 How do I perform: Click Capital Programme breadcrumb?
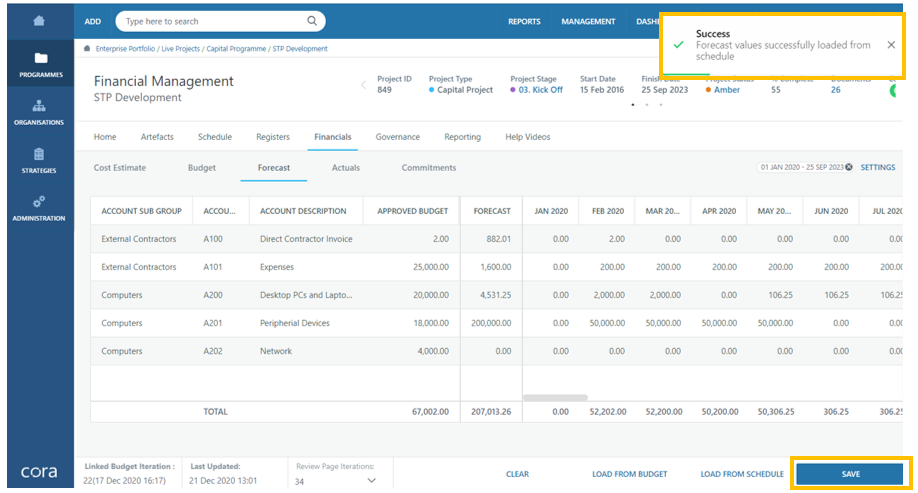pos(236,49)
